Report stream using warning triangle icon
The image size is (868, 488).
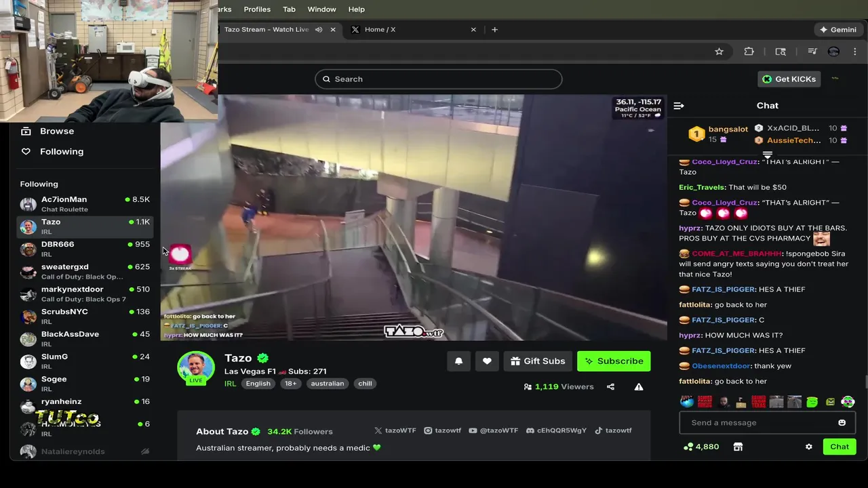639,387
